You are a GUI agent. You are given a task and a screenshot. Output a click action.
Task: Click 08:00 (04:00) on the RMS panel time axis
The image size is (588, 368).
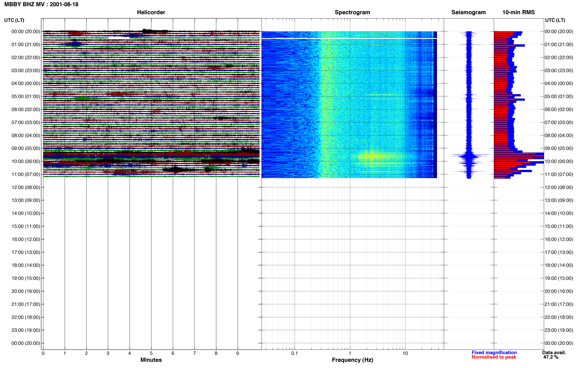coord(559,136)
